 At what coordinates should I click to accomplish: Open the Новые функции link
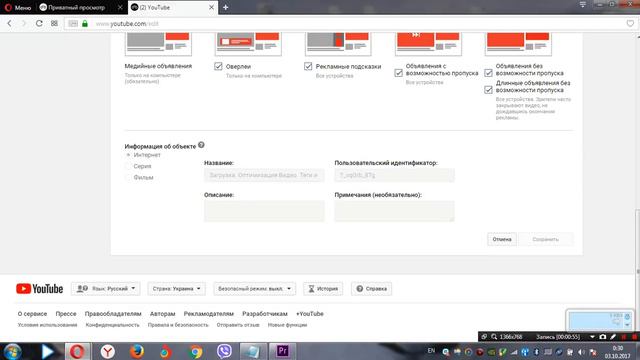[287, 325]
